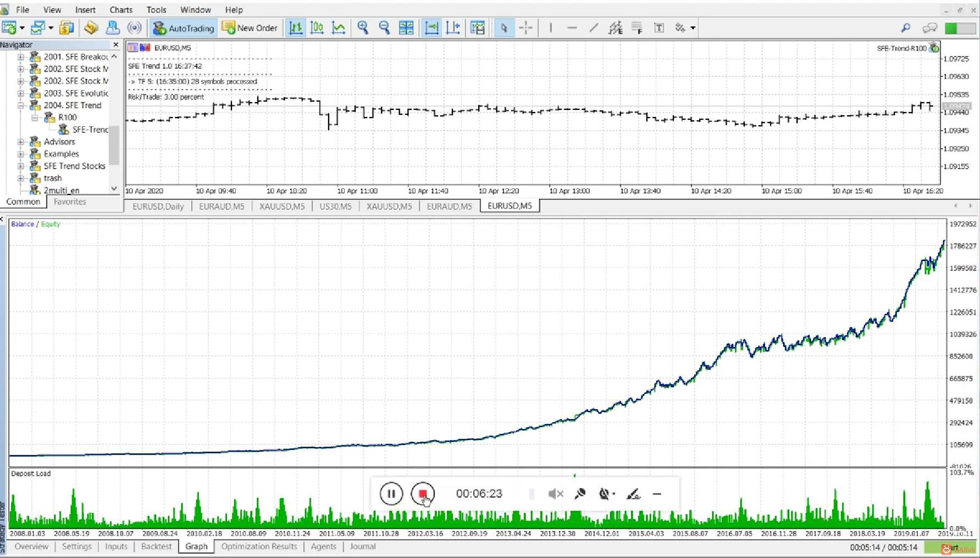Toggle chart Auto Scroll
Screen dimensions: 980x558
pos(432,27)
